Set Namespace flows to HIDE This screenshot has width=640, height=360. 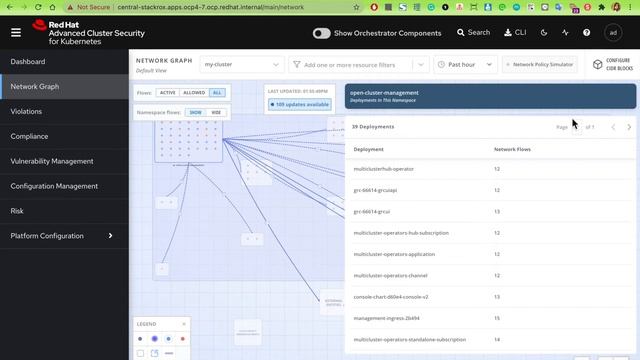(x=216, y=112)
